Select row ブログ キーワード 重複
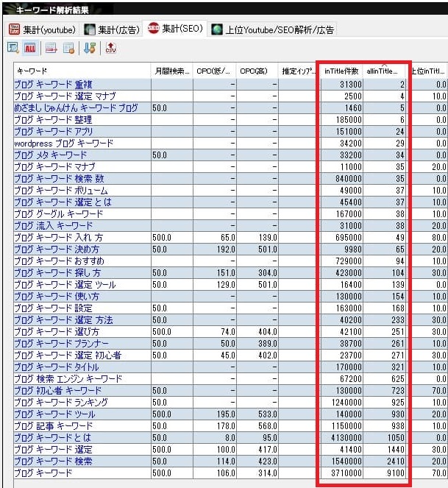The height and width of the screenshot is (488, 448). coord(230,85)
